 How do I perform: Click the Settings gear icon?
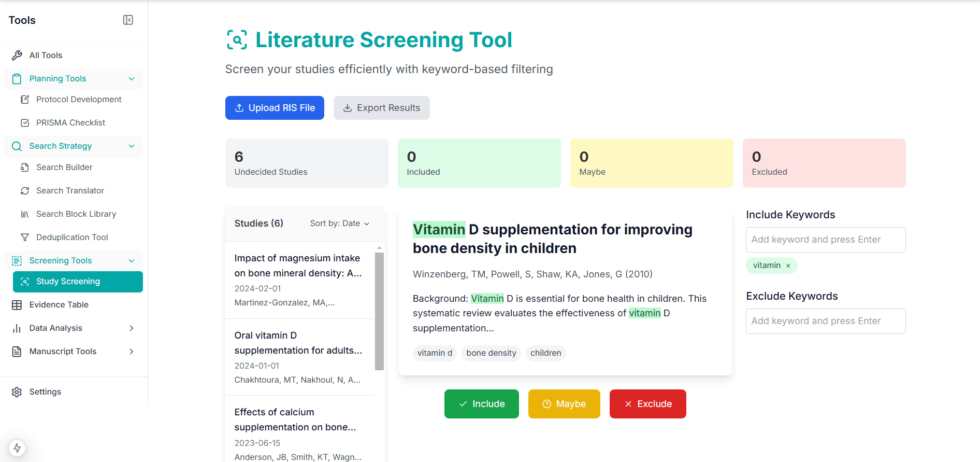tap(17, 392)
